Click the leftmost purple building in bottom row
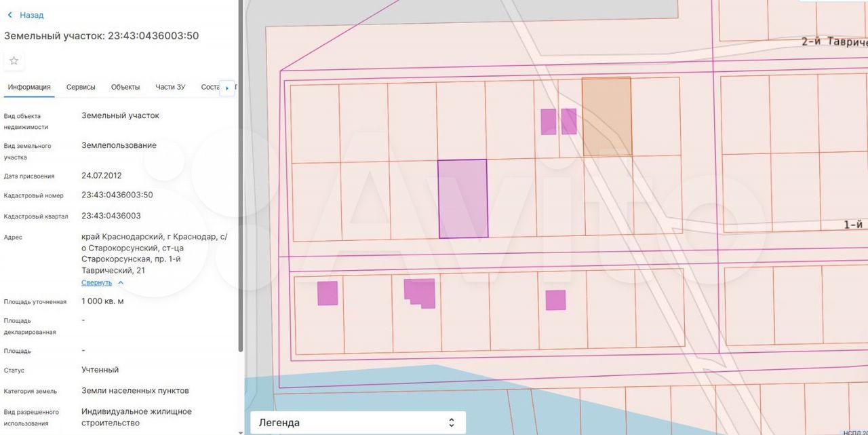The width and height of the screenshot is (868, 435). point(328,293)
